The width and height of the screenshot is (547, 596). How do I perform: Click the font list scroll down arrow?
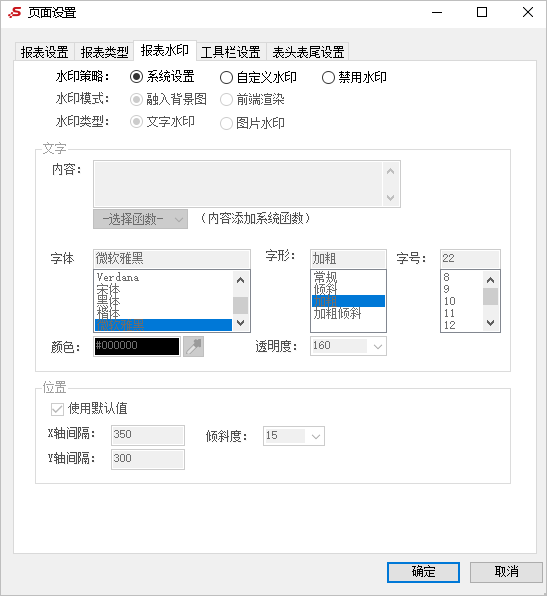coord(240,323)
